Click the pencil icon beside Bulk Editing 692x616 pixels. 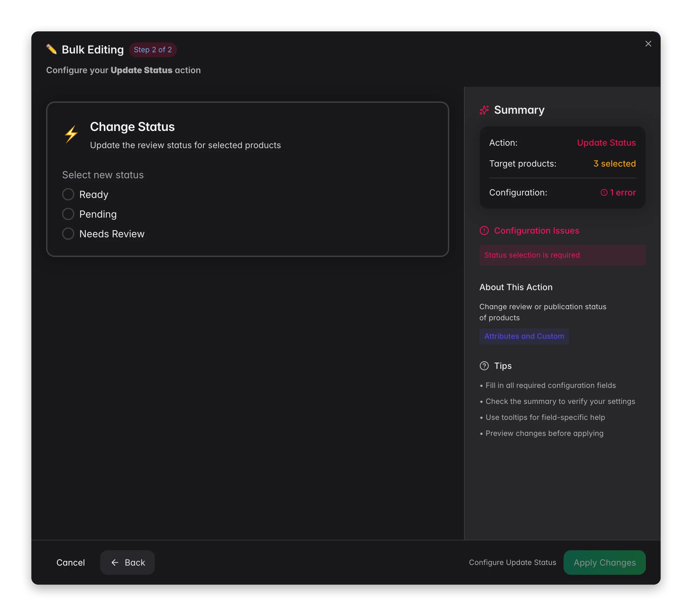(x=51, y=49)
